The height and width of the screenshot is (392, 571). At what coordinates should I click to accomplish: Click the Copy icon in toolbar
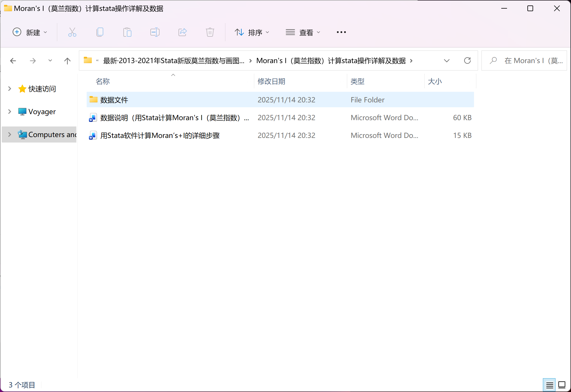click(x=100, y=32)
